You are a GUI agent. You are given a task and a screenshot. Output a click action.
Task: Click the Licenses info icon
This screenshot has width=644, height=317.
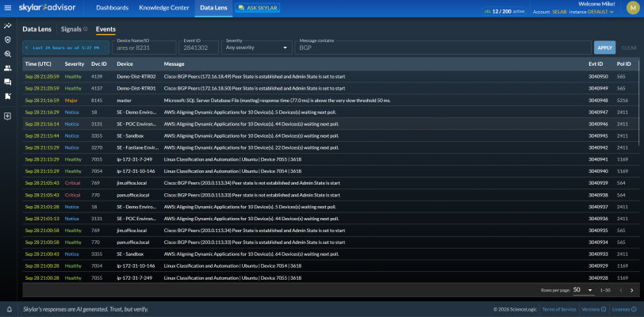633,310
